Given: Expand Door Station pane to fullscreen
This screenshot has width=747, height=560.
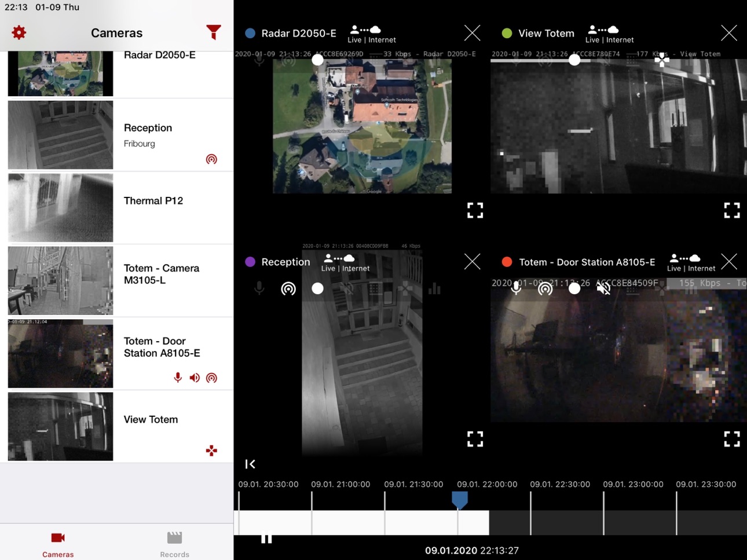Looking at the screenshot, I should pyautogui.click(x=732, y=439).
